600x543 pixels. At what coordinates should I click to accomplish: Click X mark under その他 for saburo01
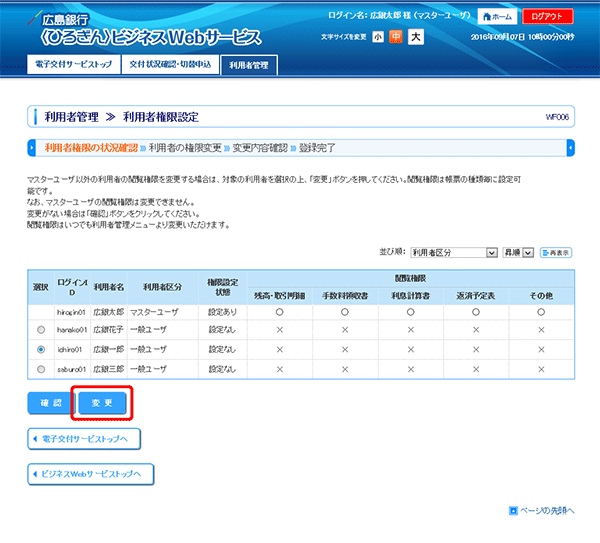541,369
